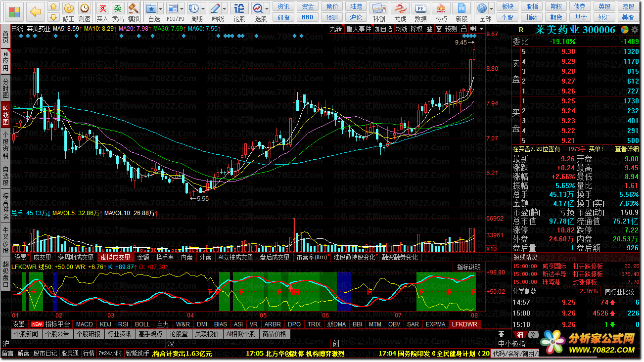The image size is (644, 362).
Task: Toggle the 重大事件 major events button
Action: coord(359,29)
